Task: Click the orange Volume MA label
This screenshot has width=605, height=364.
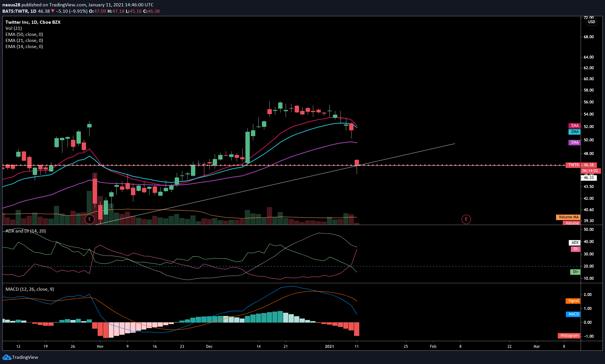Action: tap(568, 217)
